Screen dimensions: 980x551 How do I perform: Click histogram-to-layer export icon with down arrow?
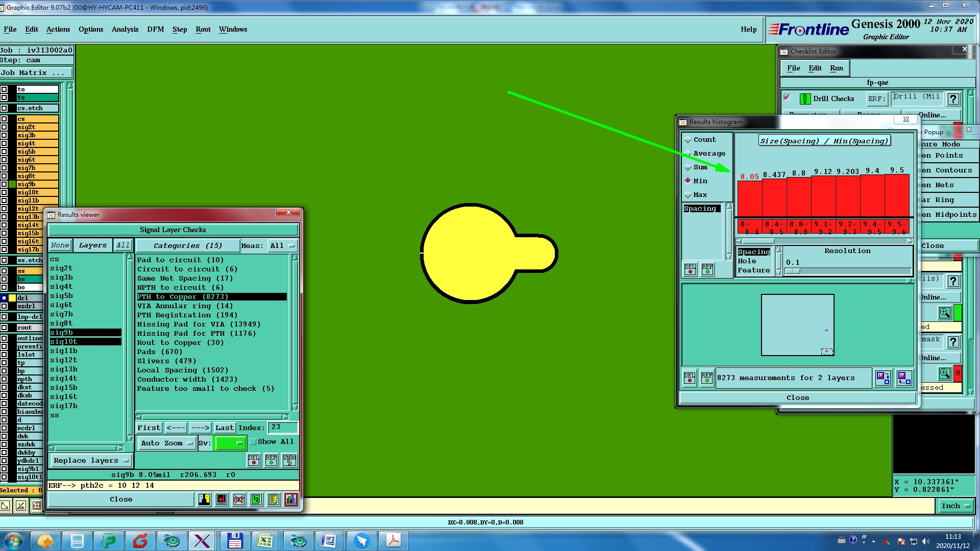(x=883, y=378)
